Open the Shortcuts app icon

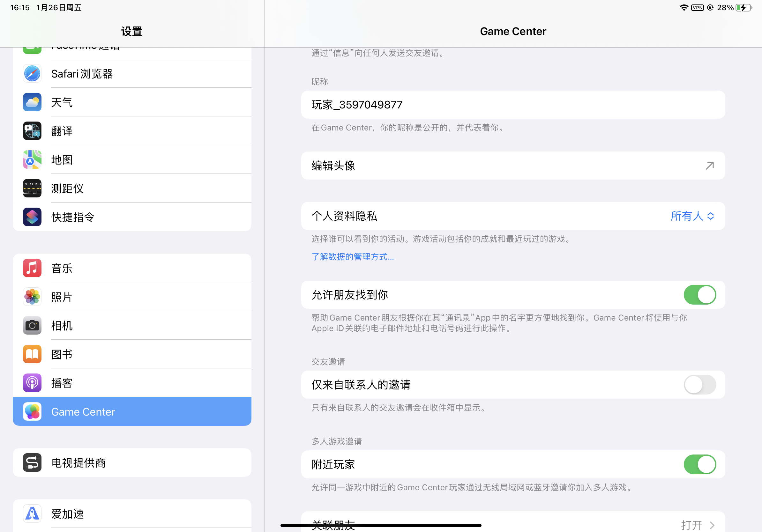coord(32,217)
